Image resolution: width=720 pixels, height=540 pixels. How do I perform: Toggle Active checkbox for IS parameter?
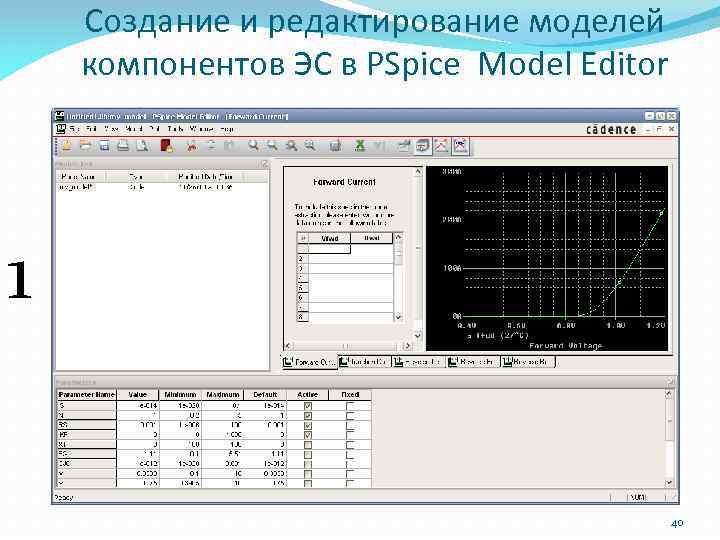tap(308, 406)
